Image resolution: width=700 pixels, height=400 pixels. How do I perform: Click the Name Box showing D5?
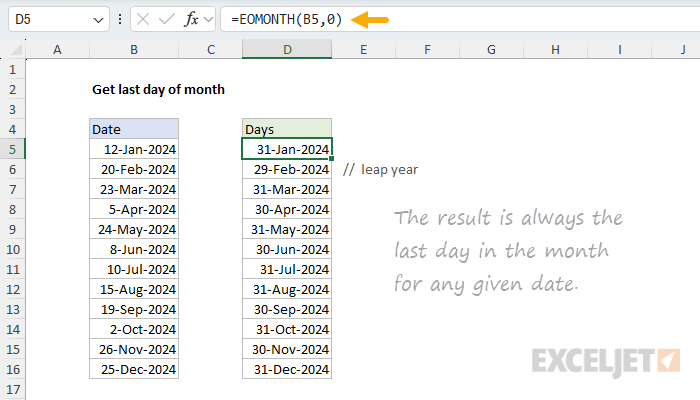[58, 20]
